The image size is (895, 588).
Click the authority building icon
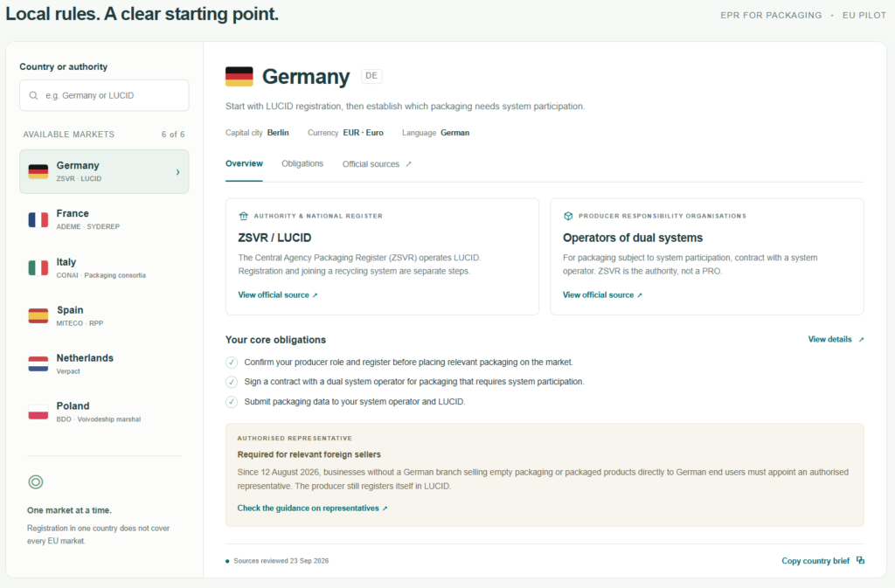point(244,216)
